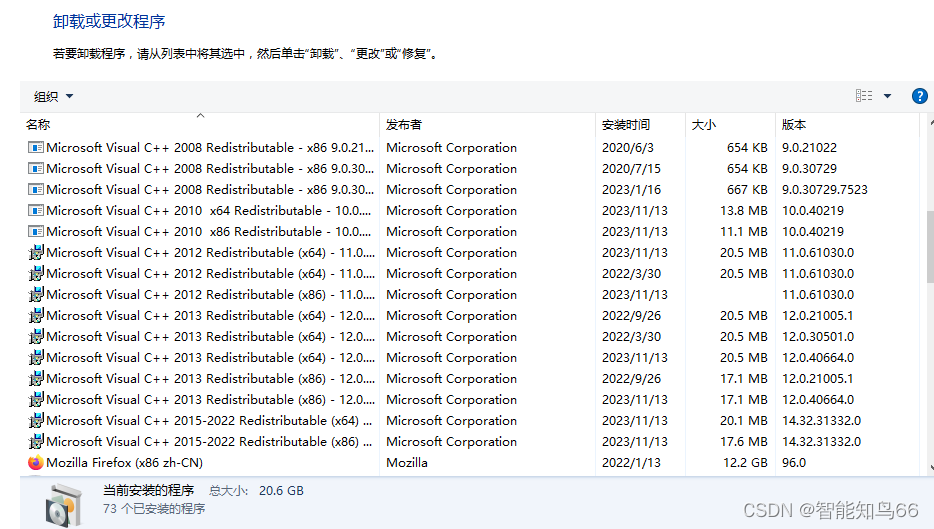This screenshot has height=529, width=934.
Task: Click Microsoft Corporation publisher in 2020/6/3 row
Action: pyautogui.click(x=451, y=147)
